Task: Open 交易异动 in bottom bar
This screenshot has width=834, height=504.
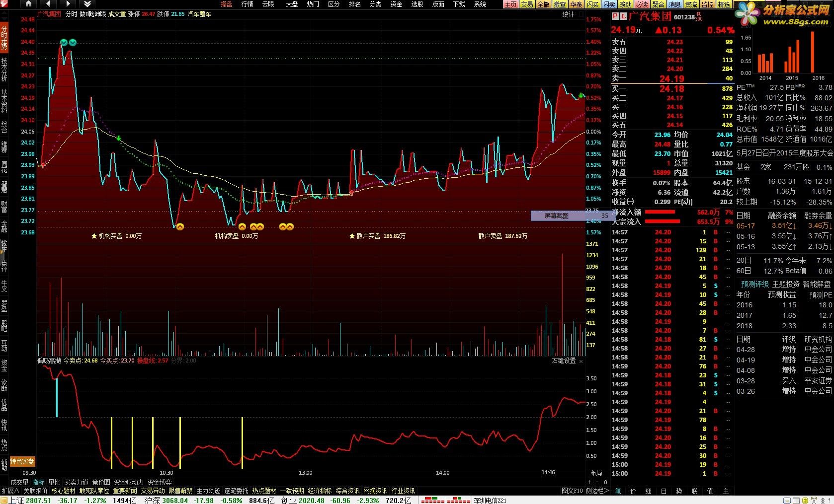Action: (153, 491)
